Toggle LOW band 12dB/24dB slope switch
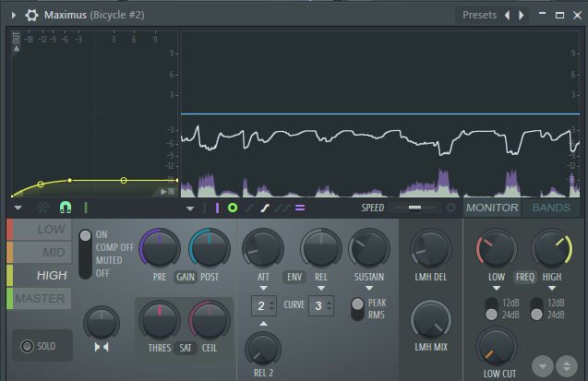588x381 pixels. pyautogui.click(x=491, y=309)
